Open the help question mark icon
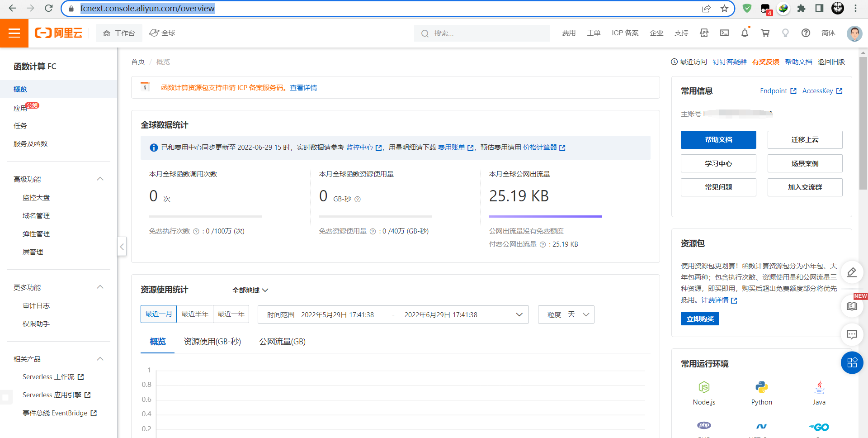Viewport: 868px width, 438px height. point(806,33)
